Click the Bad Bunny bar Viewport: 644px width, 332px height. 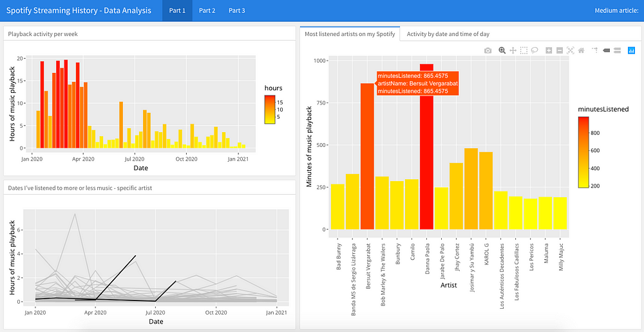tap(337, 207)
